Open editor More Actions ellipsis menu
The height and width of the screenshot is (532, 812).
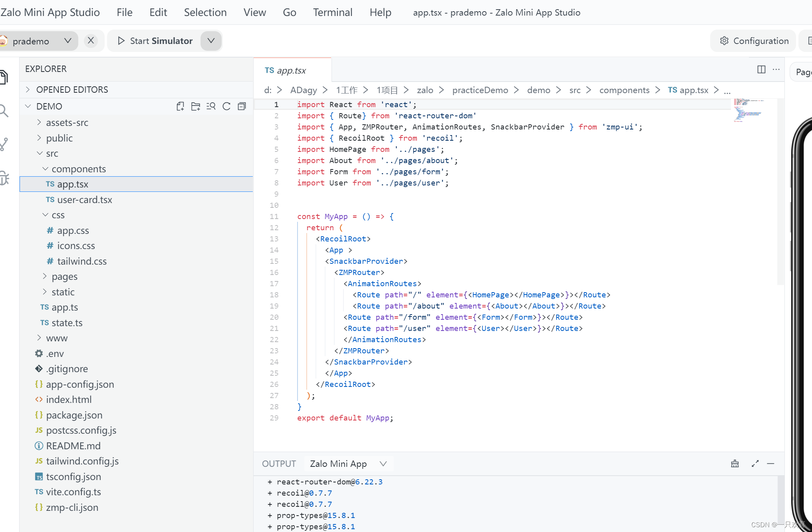[x=776, y=70]
